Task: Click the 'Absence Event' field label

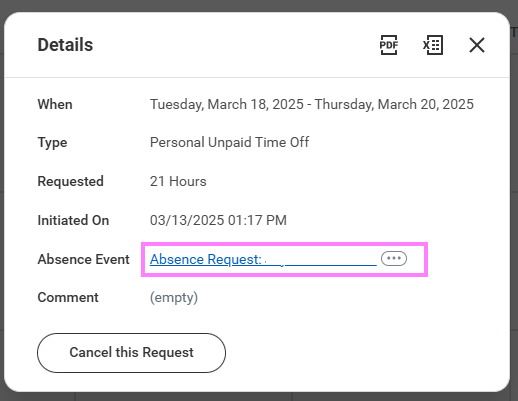Action: coord(83,259)
